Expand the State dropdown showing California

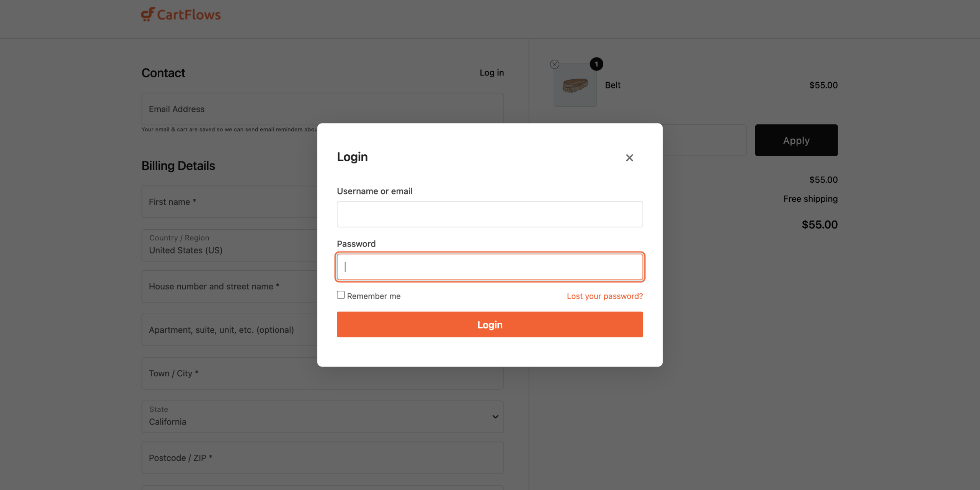(x=323, y=416)
